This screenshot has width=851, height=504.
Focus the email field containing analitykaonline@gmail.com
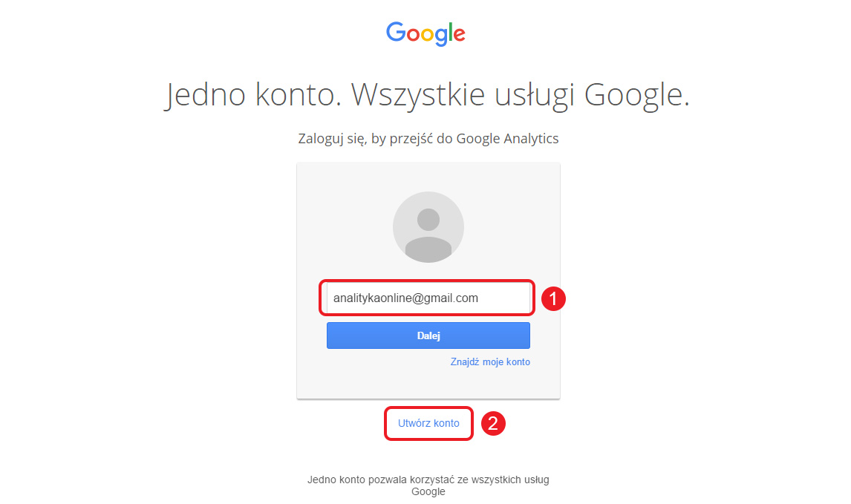pos(428,298)
